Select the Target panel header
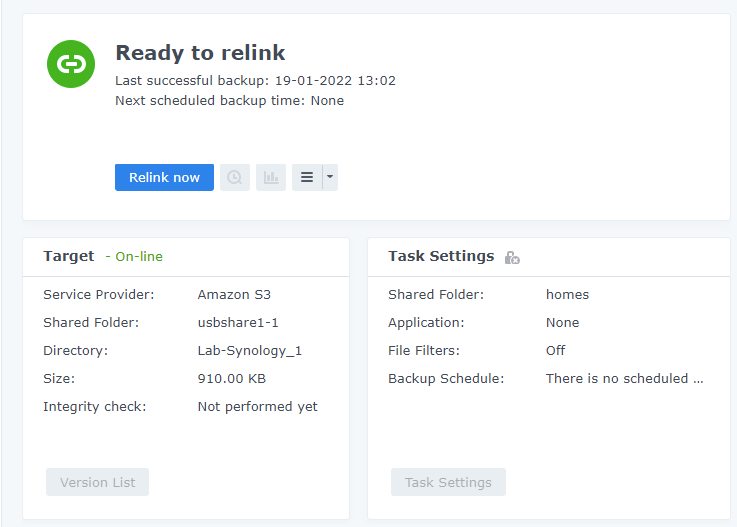Viewport: 737px width, 527px height. (x=69, y=256)
